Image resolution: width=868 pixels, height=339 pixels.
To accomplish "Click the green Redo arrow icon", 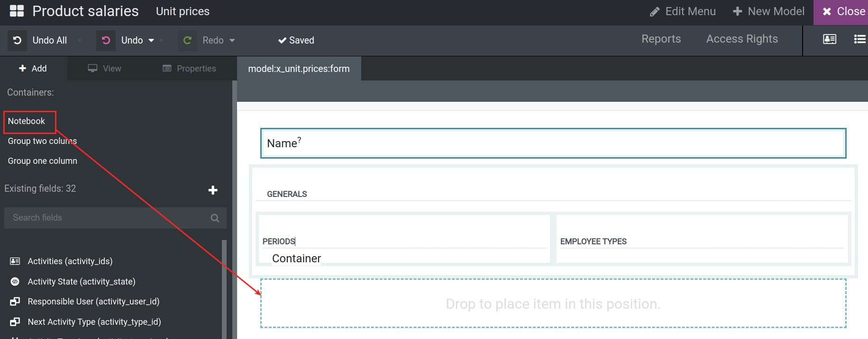I will [x=187, y=40].
